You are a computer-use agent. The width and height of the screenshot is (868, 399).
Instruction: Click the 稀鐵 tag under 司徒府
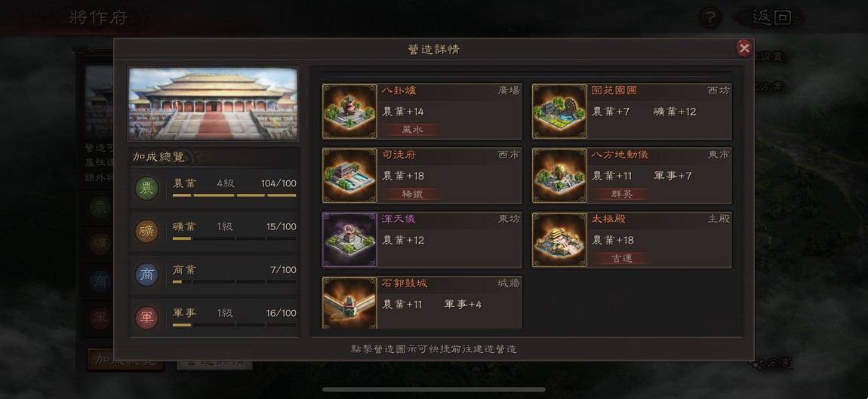tap(412, 195)
